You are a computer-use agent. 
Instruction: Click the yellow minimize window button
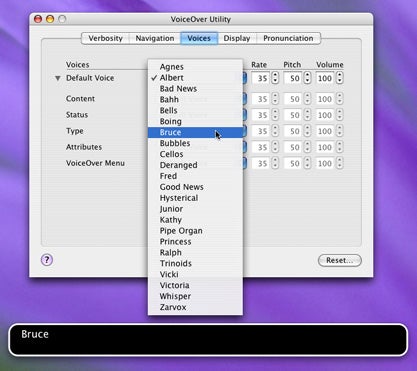pyautogui.click(x=50, y=19)
